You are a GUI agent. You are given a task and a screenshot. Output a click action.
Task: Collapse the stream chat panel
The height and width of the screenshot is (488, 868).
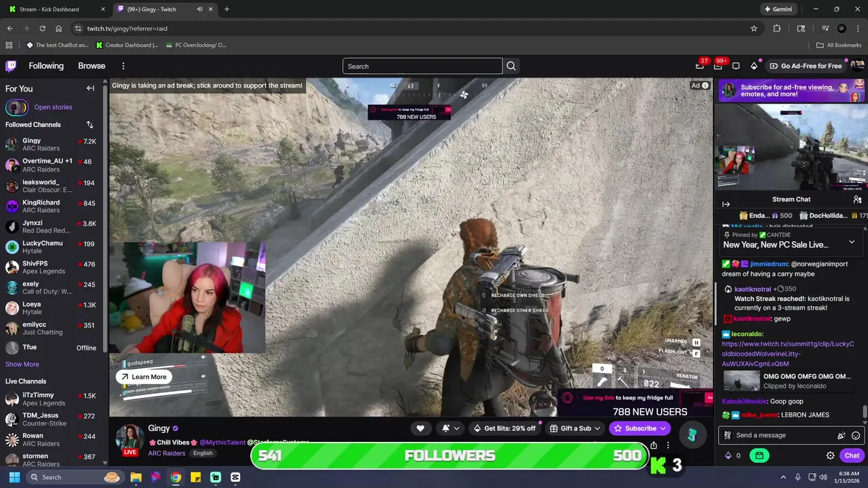(726, 204)
